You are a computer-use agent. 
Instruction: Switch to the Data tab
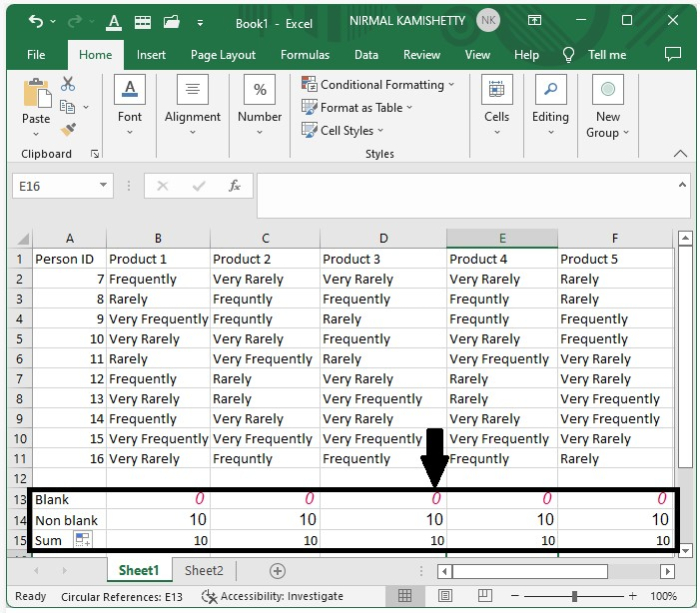[366, 55]
